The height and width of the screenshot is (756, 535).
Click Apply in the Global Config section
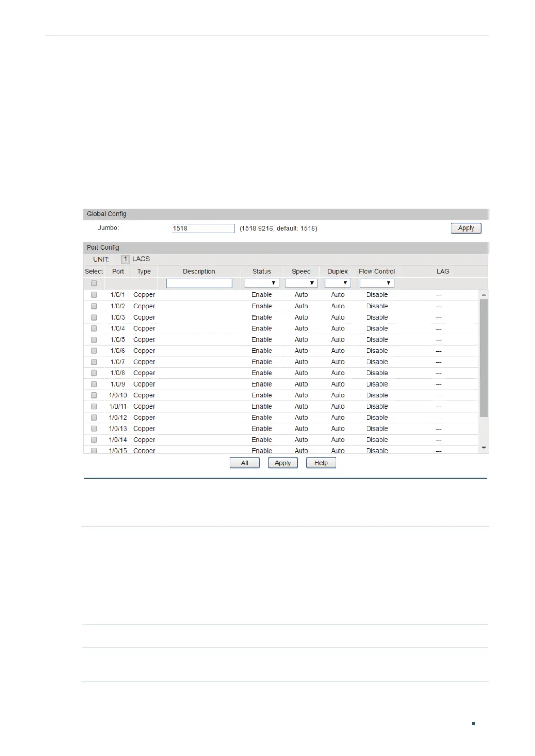point(466,228)
